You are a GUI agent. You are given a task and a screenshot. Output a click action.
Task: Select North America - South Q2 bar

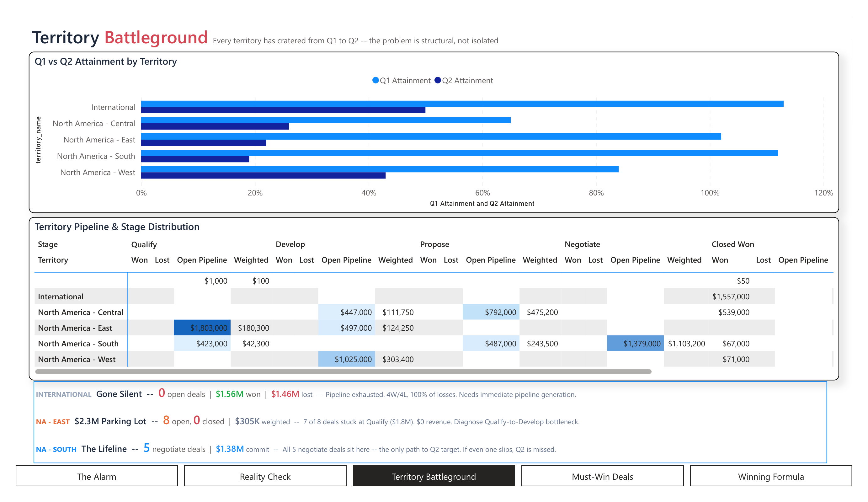195,159
